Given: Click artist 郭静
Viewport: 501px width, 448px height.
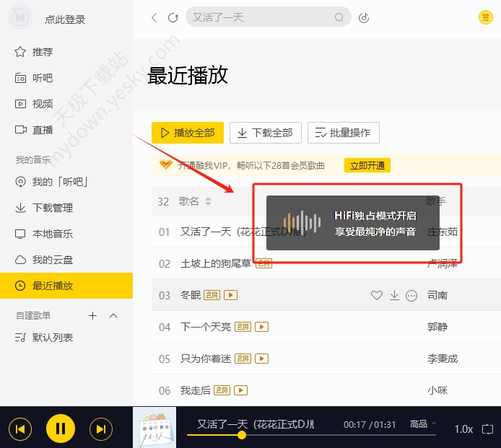Looking at the screenshot, I should point(437,327).
